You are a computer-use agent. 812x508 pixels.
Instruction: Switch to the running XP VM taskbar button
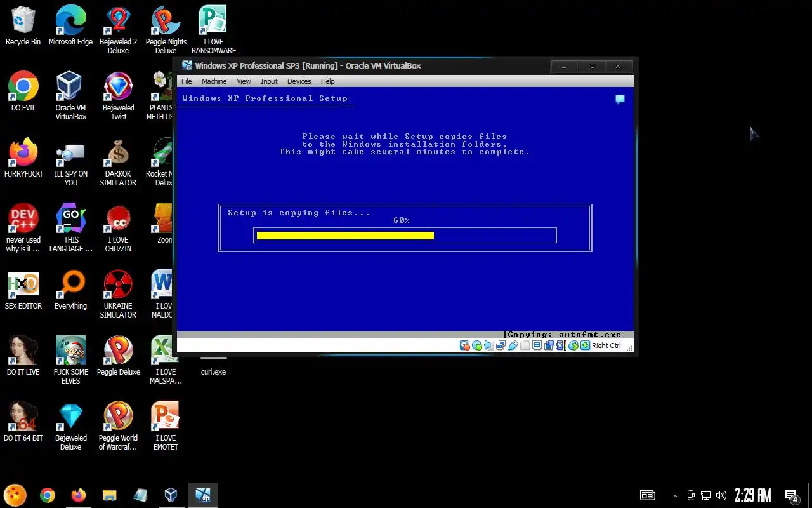[203, 495]
